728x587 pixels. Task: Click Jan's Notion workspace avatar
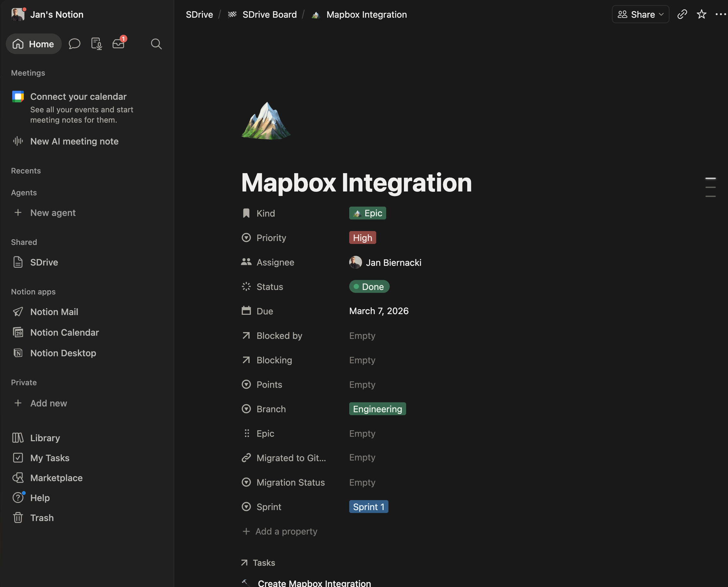click(18, 14)
